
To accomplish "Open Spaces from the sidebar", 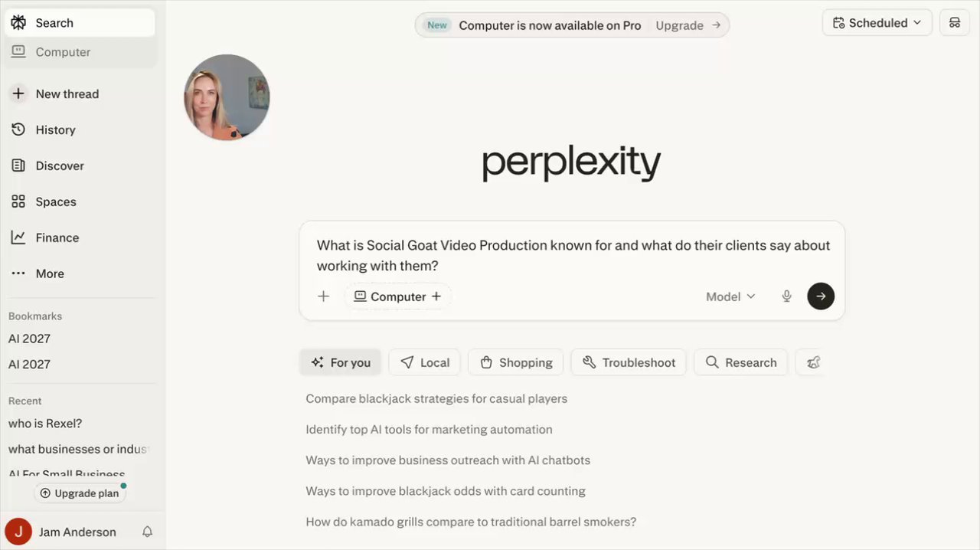I will [x=56, y=202].
